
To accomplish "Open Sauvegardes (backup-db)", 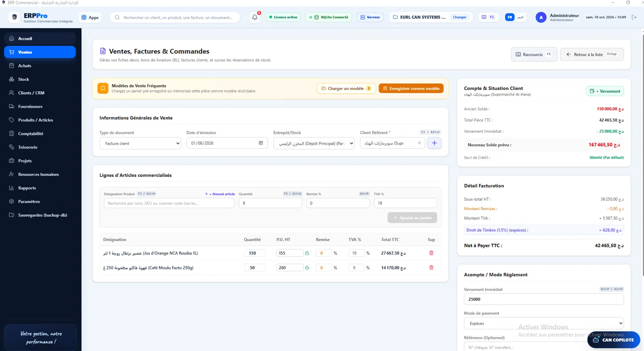I will pyautogui.click(x=40, y=215).
